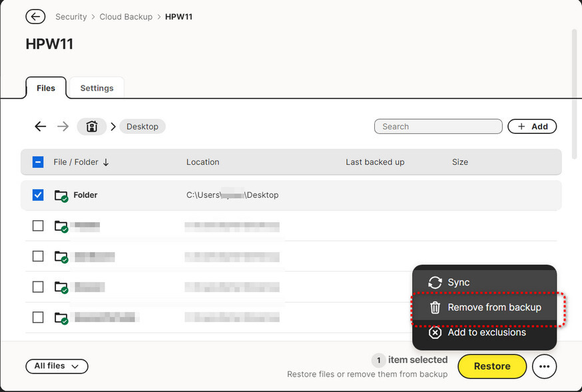
Task: Uncheck the Folder row checkbox
Action: 38,195
